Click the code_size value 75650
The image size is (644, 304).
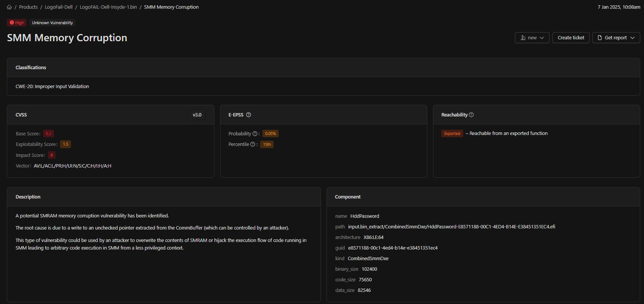point(365,280)
